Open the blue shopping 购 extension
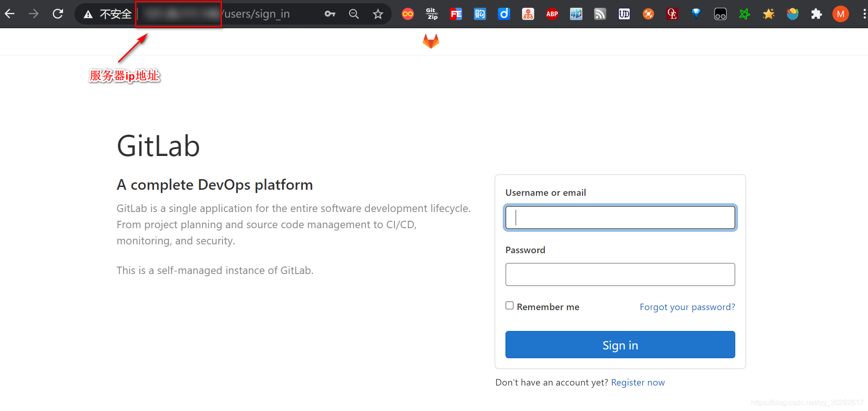The width and height of the screenshot is (868, 411). pos(480,14)
